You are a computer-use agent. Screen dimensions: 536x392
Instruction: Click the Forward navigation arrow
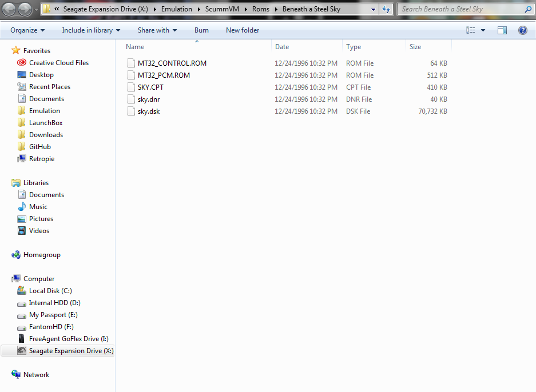(25, 9)
